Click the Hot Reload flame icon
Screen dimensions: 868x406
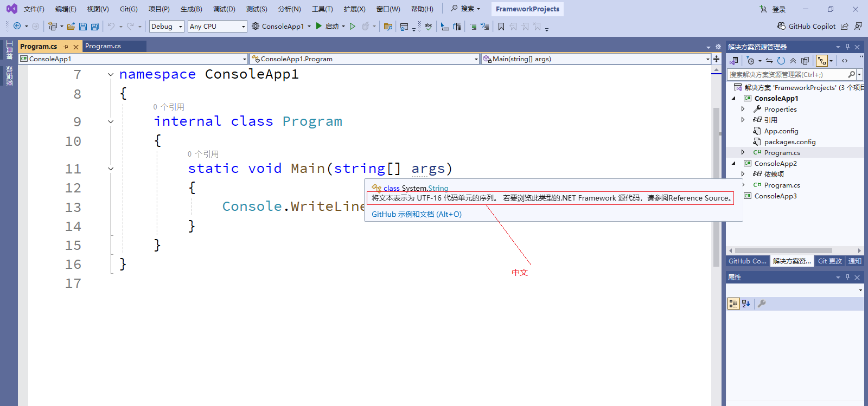click(x=366, y=26)
